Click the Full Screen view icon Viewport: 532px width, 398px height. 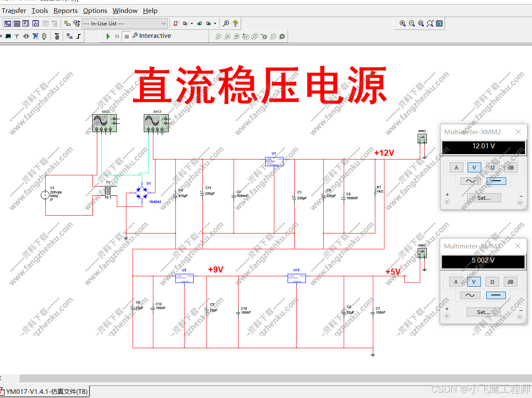tap(439, 24)
